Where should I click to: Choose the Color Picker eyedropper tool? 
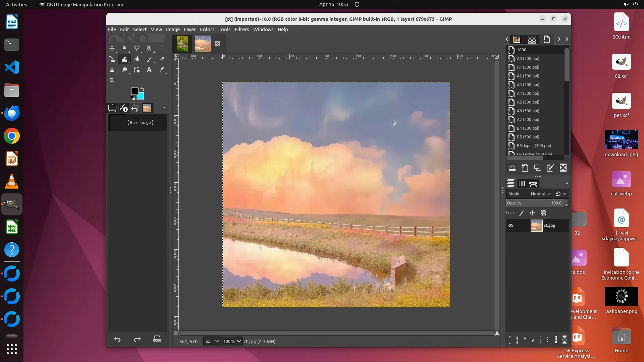162,70
